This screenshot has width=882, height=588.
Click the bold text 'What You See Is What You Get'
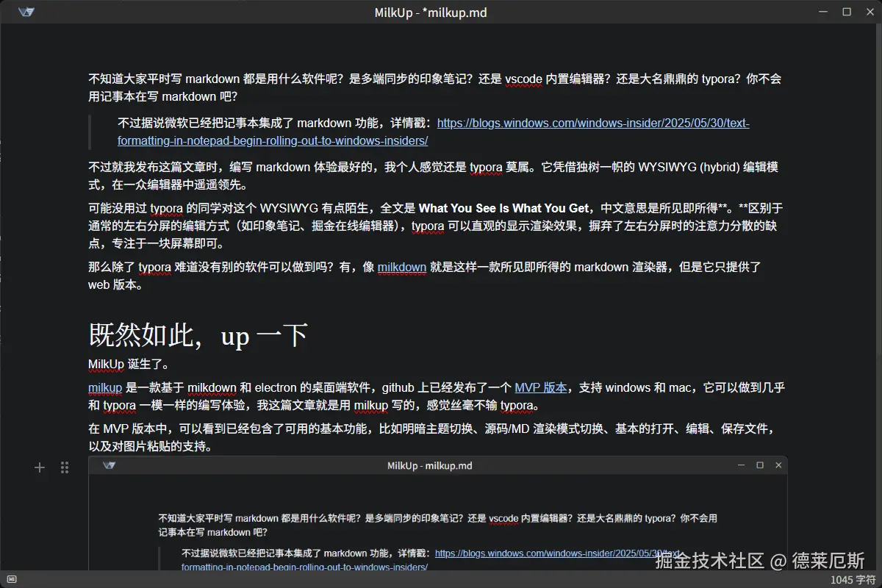point(504,208)
